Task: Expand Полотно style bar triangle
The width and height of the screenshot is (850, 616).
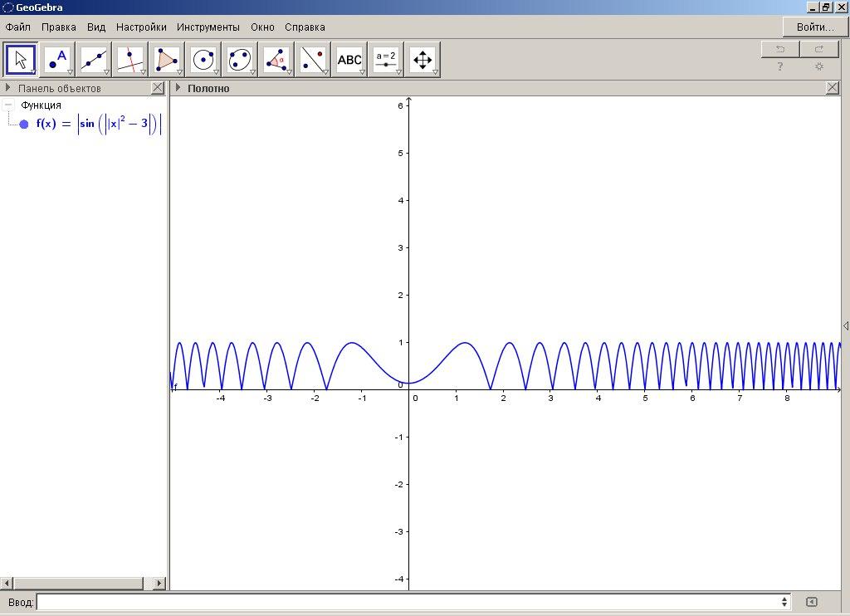Action: coord(178,87)
